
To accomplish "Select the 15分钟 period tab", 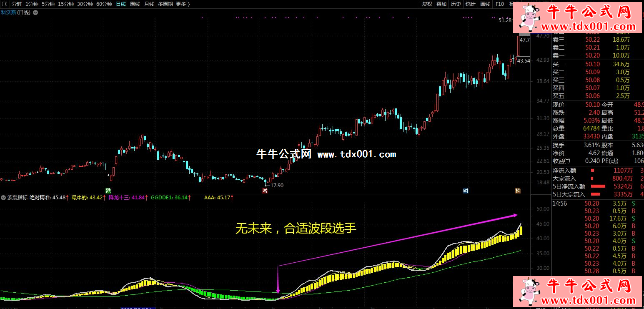I will coord(66,4).
